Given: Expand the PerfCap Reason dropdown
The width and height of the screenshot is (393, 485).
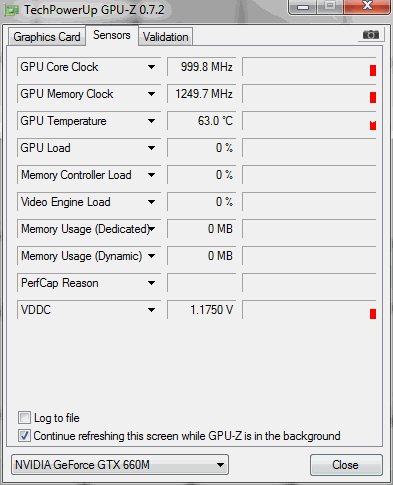Looking at the screenshot, I should point(151,283).
